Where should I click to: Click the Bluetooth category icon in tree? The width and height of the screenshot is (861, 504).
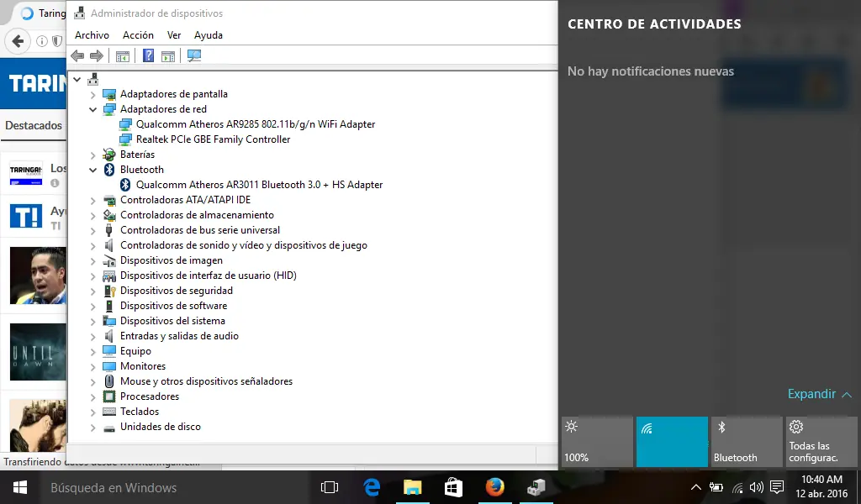pos(109,170)
